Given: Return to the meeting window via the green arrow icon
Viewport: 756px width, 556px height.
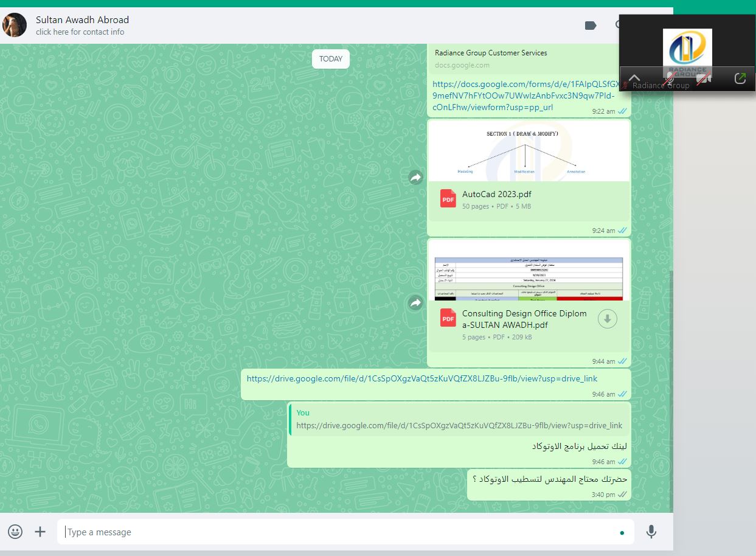Looking at the screenshot, I should 740,78.
